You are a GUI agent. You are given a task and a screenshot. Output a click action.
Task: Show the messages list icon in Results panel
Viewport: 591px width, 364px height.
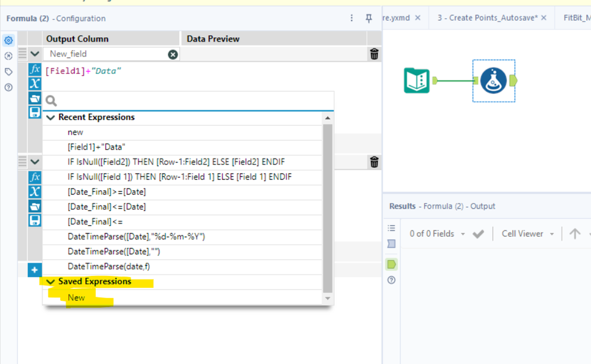(x=392, y=228)
